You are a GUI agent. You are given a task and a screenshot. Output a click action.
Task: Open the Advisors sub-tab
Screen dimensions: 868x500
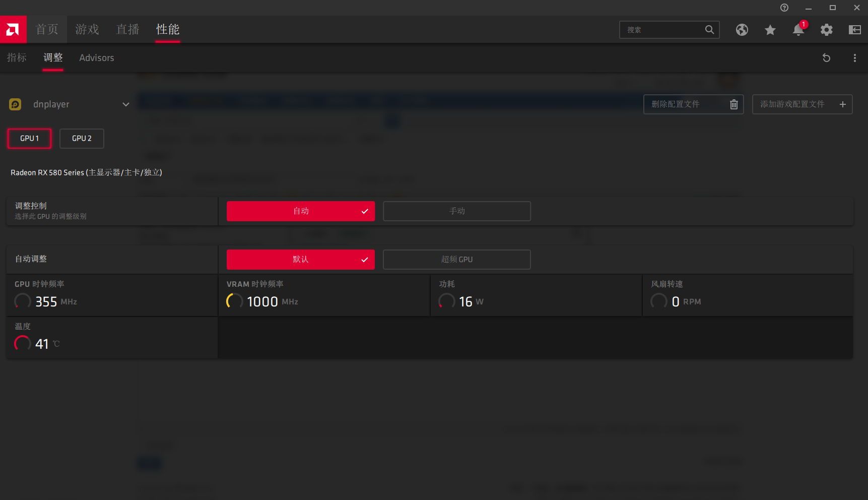(x=96, y=58)
